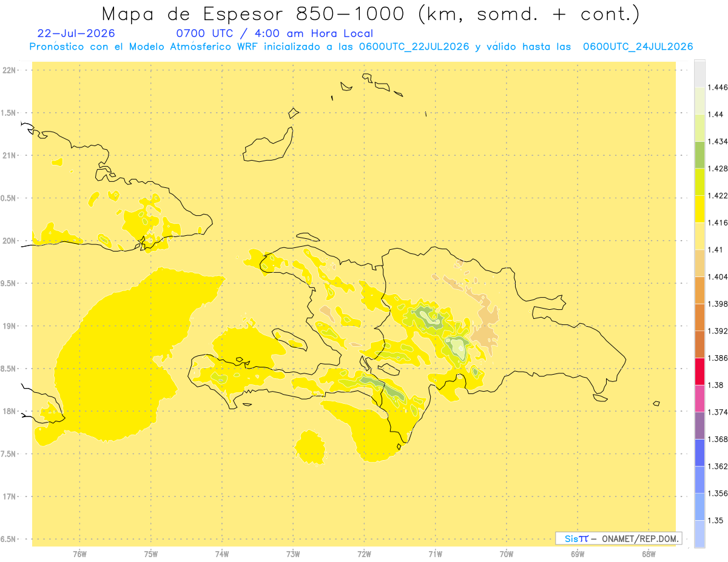The height and width of the screenshot is (562, 728).
Task: Click the bright yellow legend swatch between 1.416 and 1.422
Action: [699, 209]
